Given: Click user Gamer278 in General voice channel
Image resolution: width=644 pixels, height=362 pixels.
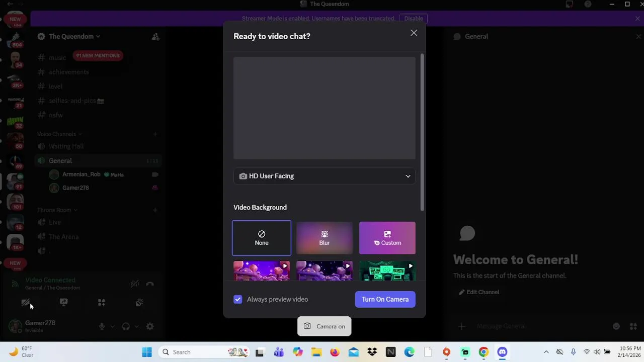Looking at the screenshot, I should pos(75,188).
